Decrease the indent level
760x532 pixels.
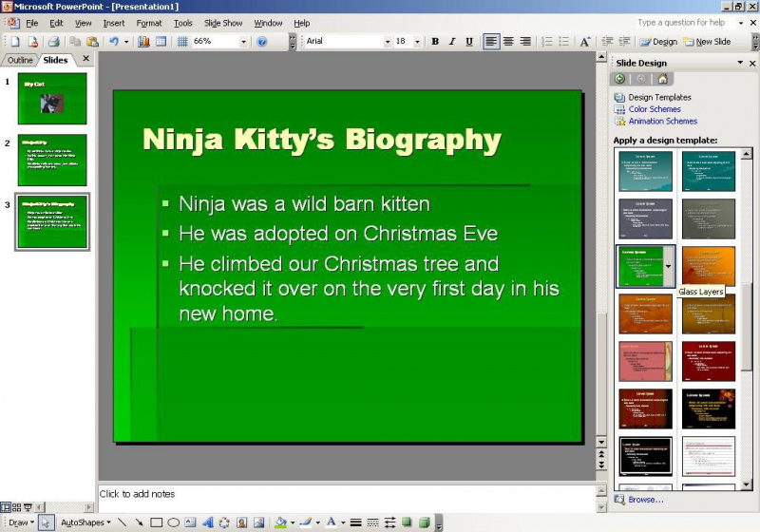coord(607,42)
